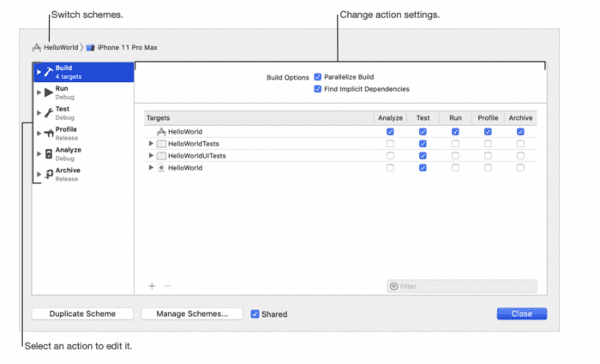Screen dimensions: 600x364
Task: Select the Test action wrench icon
Action: click(49, 112)
